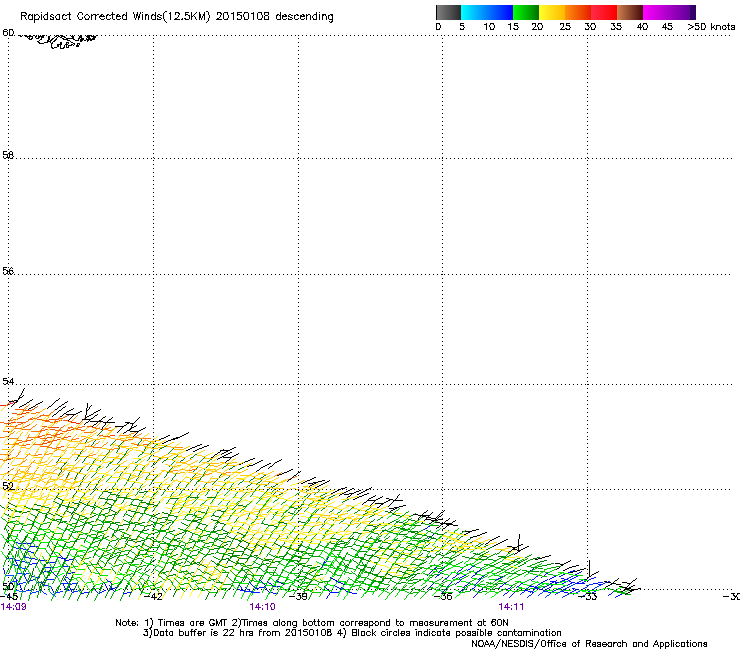Click the longitude label '-39'
The image size is (740, 650).
(x=298, y=597)
